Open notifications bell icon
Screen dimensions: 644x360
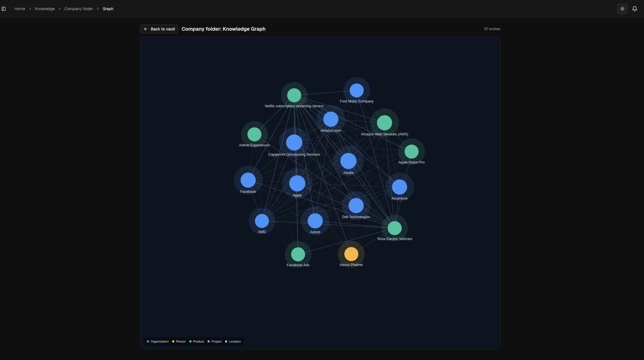coord(635,9)
